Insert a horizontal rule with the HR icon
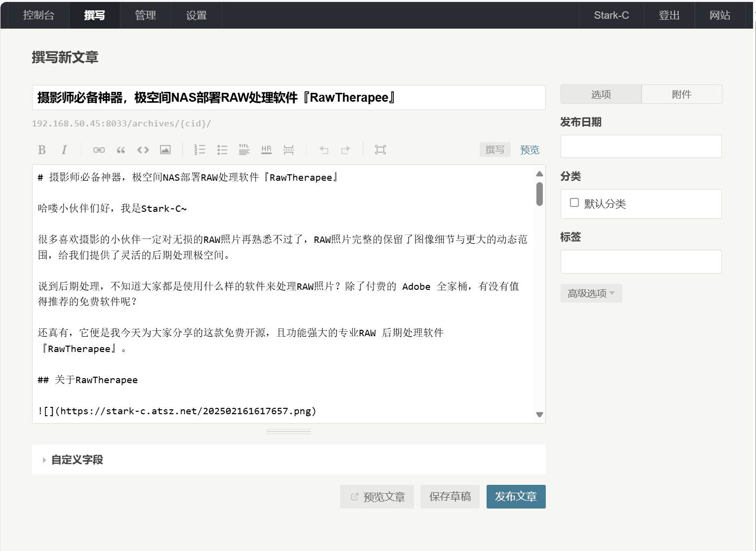The height and width of the screenshot is (551, 756). tap(266, 150)
